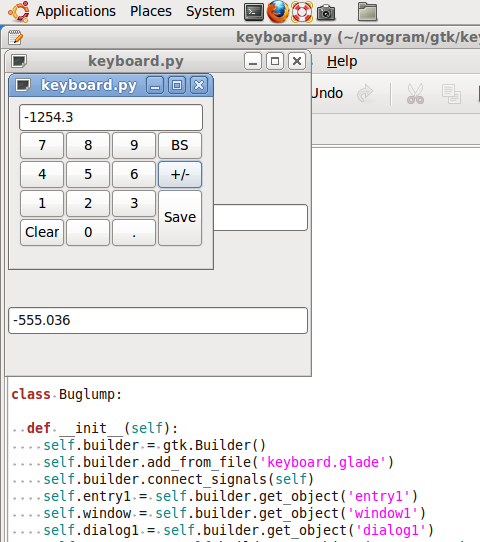Click the entry field showing -555.036
480x542 pixels.
click(158, 320)
